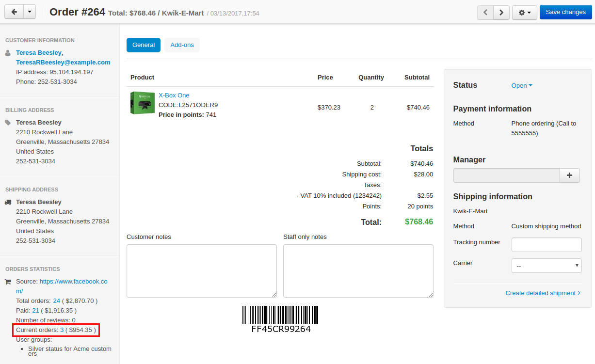This screenshot has width=595, height=364.
Task: Open the Carrier dropdown
Action: pyautogui.click(x=547, y=266)
